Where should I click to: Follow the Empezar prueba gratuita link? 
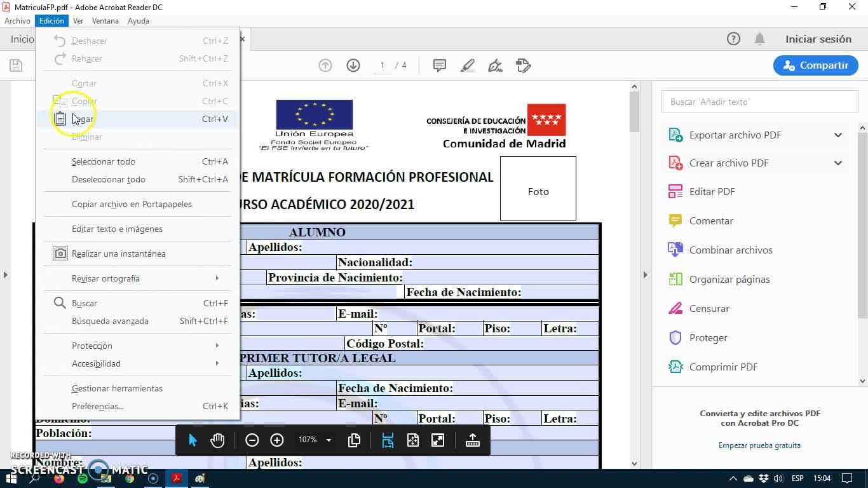[x=759, y=445]
